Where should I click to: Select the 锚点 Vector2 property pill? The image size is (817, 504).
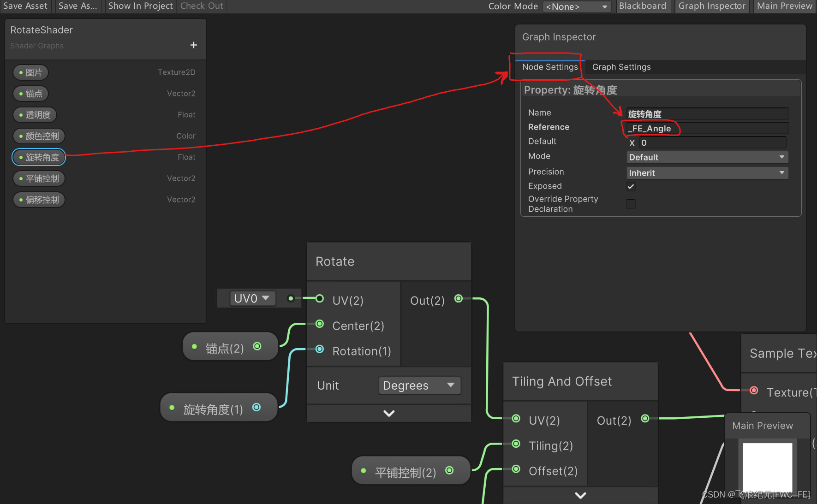pos(30,94)
